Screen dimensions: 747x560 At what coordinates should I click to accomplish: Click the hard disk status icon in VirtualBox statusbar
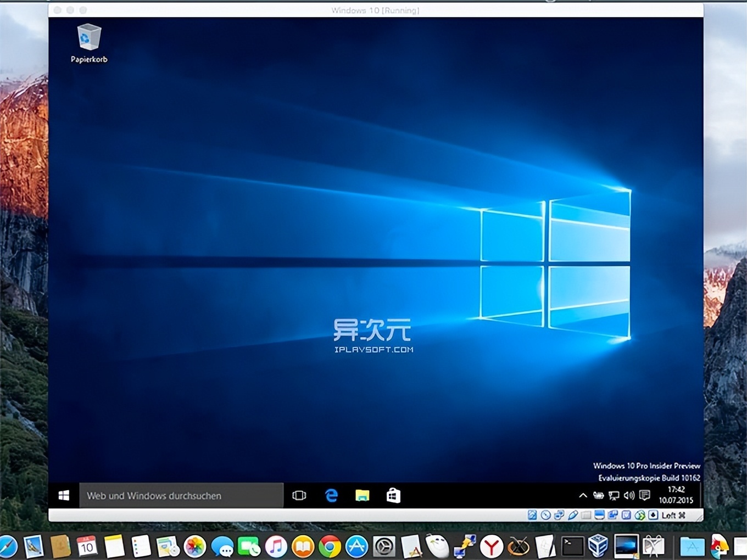(x=532, y=515)
